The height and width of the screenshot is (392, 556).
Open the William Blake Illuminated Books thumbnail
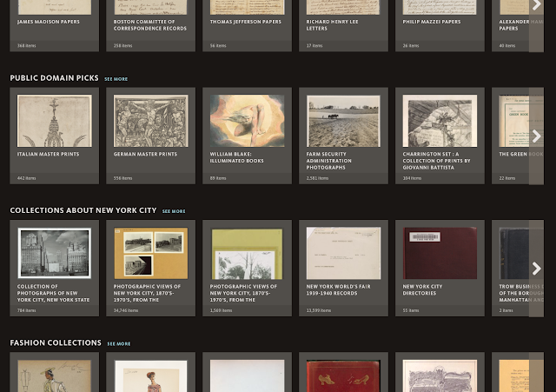(247, 121)
